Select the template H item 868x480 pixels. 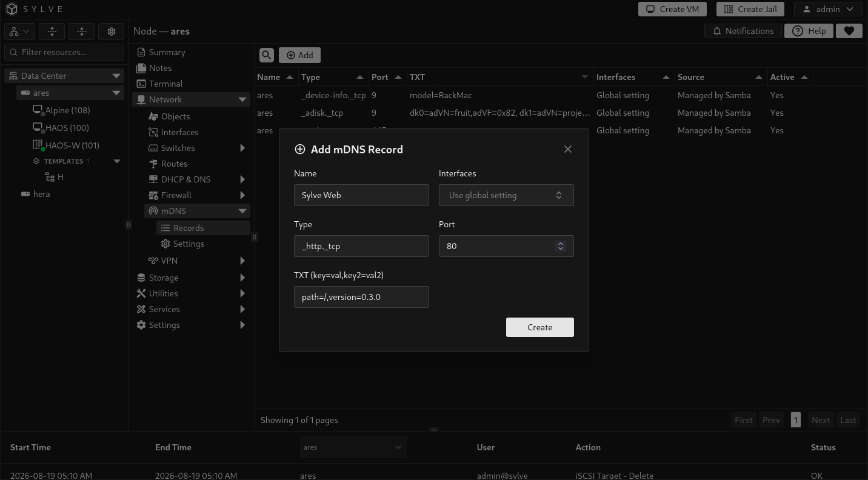[61, 177]
